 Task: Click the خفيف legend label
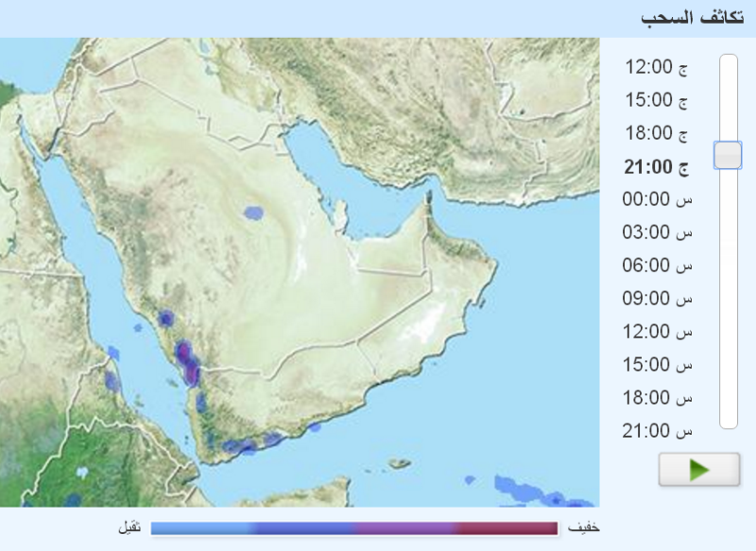coord(583,527)
